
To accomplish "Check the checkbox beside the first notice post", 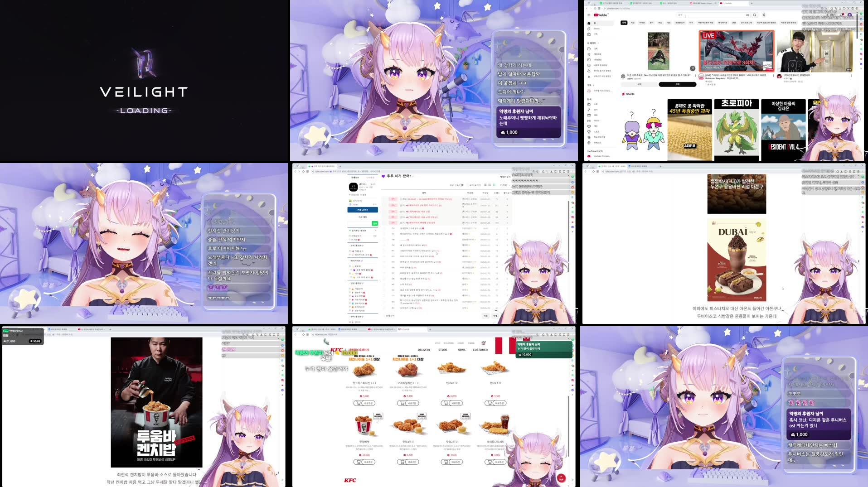I will click(x=390, y=199).
